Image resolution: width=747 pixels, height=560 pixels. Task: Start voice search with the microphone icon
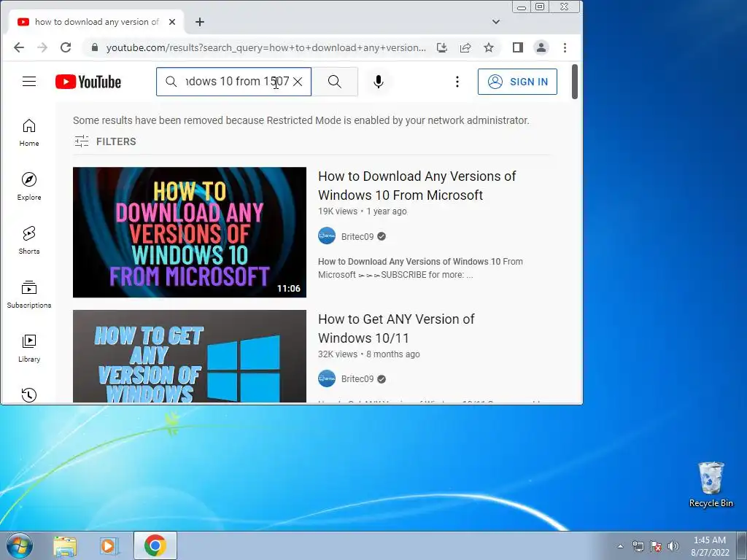(x=379, y=82)
